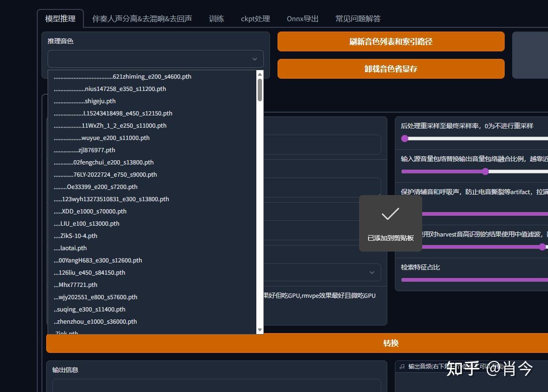Choose 123wyh13273510831_e300_s13800.pth

pyautogui.click(x=152, y=199)
